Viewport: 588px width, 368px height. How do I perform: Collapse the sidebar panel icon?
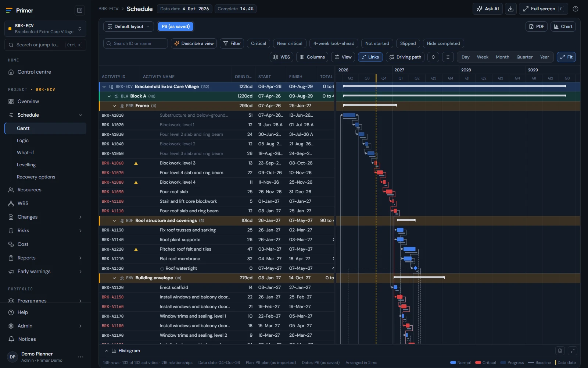click(79, 10)
